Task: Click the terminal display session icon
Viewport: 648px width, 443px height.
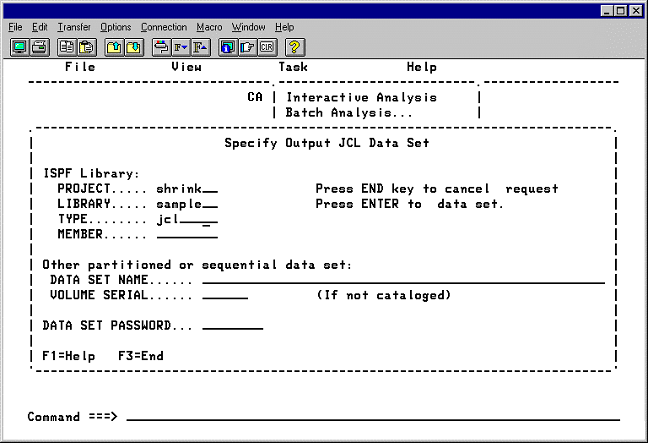Action: click(19, 46)
